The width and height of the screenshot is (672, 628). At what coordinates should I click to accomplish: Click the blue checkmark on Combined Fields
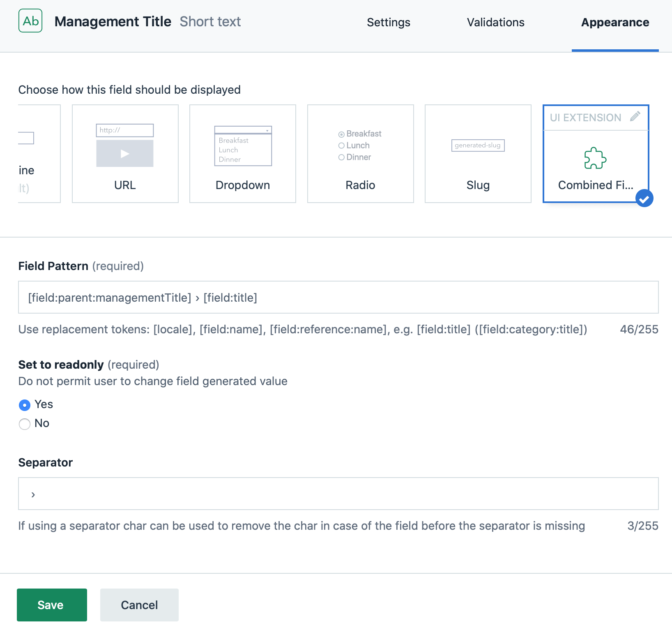[644, 198]
